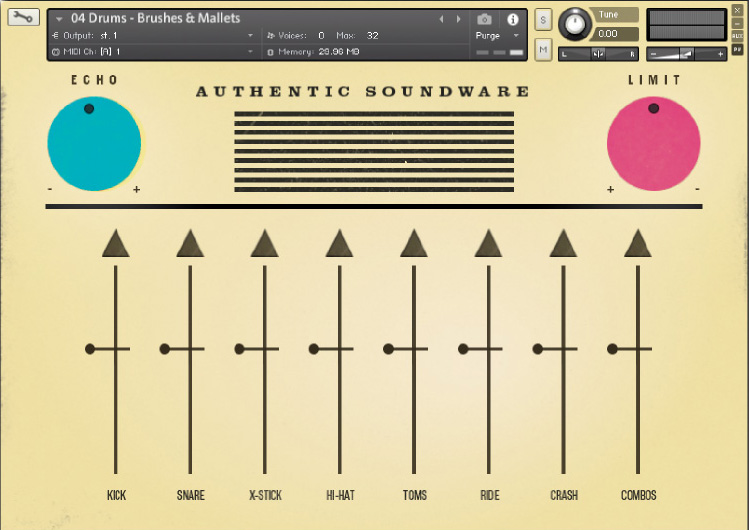Click the HI-HAT triangle button
Viewport: 749px width, 530px height.
339,244
